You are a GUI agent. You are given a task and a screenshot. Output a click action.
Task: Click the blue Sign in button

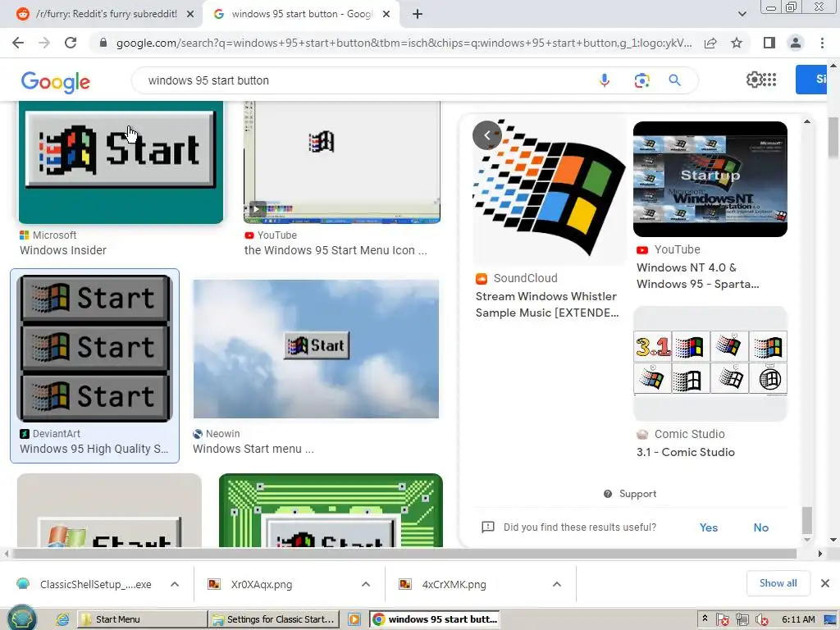811,80
